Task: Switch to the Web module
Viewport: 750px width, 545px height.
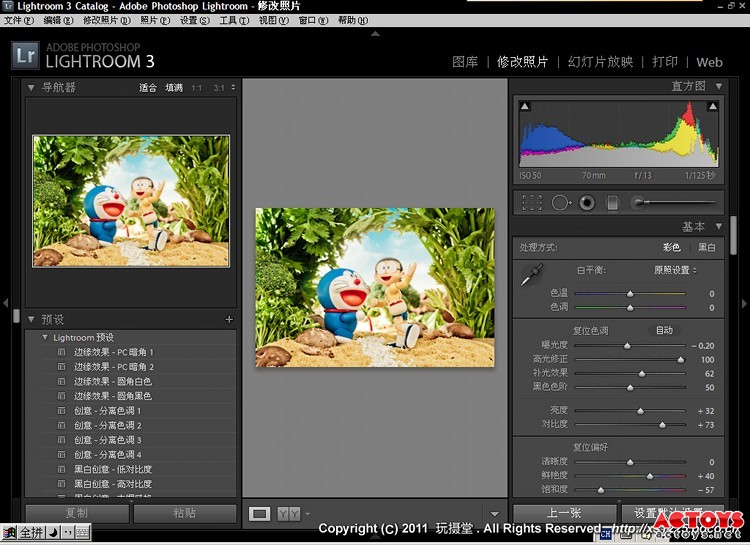Action: point(709,62)
